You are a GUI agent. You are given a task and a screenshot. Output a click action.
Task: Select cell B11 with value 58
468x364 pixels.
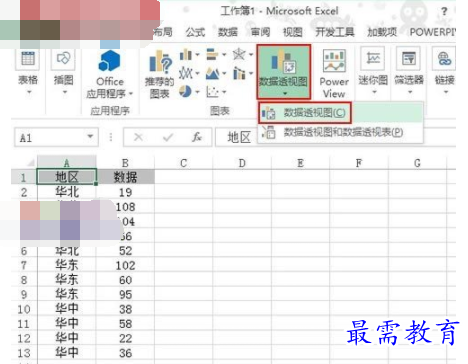[125, 324]
